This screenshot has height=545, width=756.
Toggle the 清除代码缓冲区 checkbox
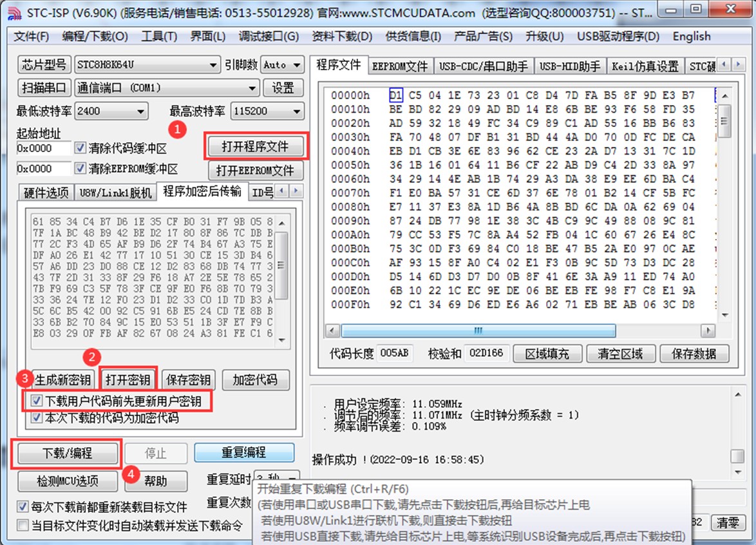[80, 148]
